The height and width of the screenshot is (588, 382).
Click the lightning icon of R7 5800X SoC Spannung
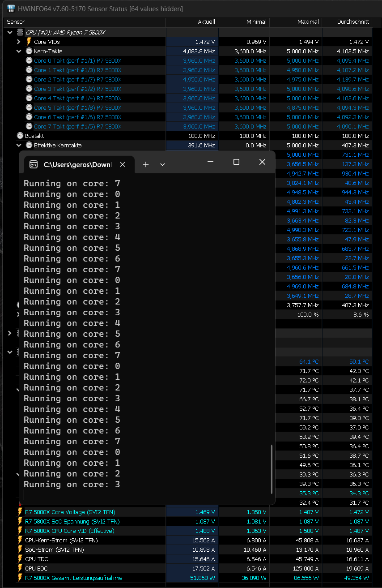tap(20, 521)
